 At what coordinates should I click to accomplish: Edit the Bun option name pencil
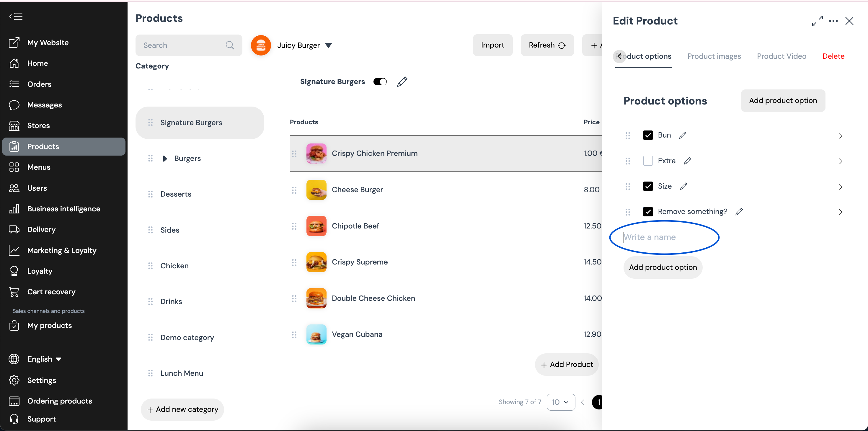683,135
